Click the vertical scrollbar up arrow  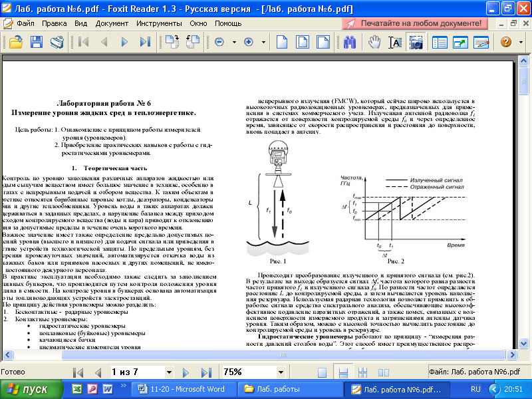coord(523,61)
